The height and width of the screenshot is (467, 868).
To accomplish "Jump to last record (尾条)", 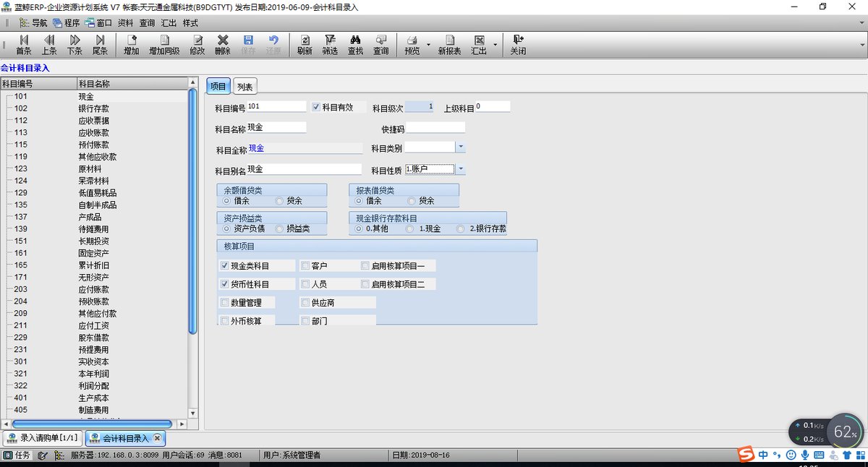I will tap(100, 45).
